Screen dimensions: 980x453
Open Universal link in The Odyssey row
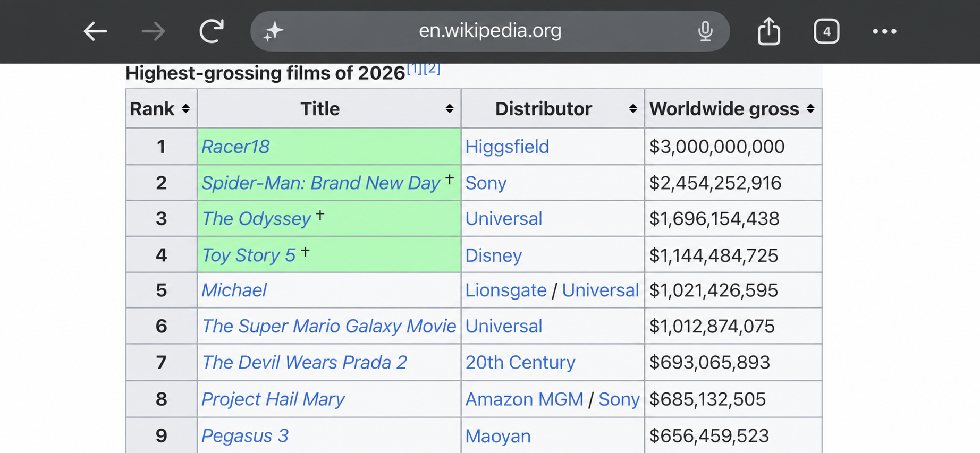coord(504,219)
